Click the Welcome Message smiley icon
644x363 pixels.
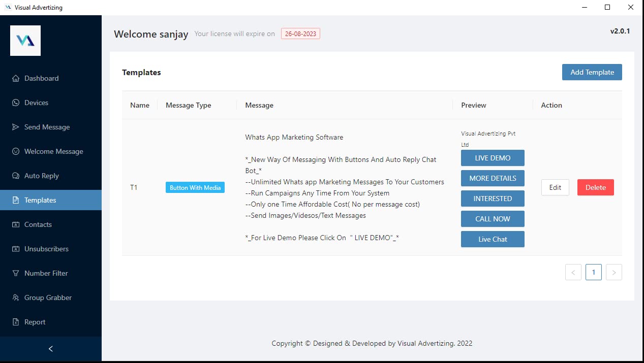pos(16,151)
